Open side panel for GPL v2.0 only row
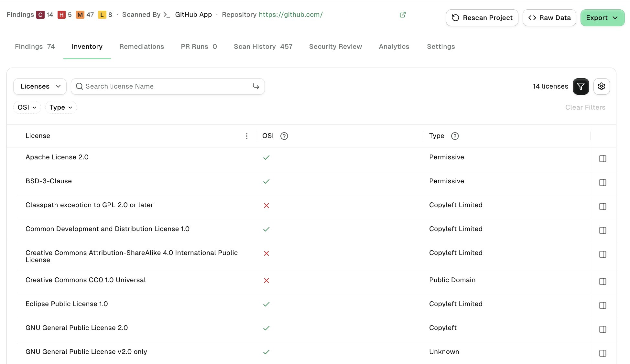 click(603, 353)
